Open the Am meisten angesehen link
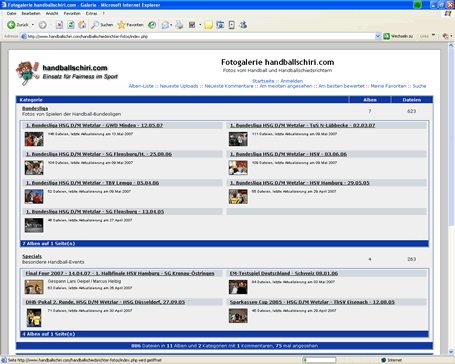Image resolution: width=455 pixels, height=364 pixels. 286,86
